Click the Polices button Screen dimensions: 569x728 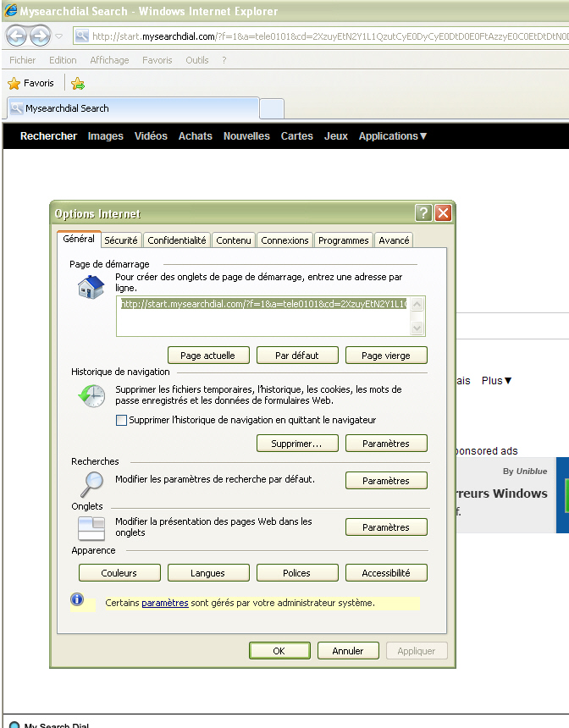click(x=297, y=573)
